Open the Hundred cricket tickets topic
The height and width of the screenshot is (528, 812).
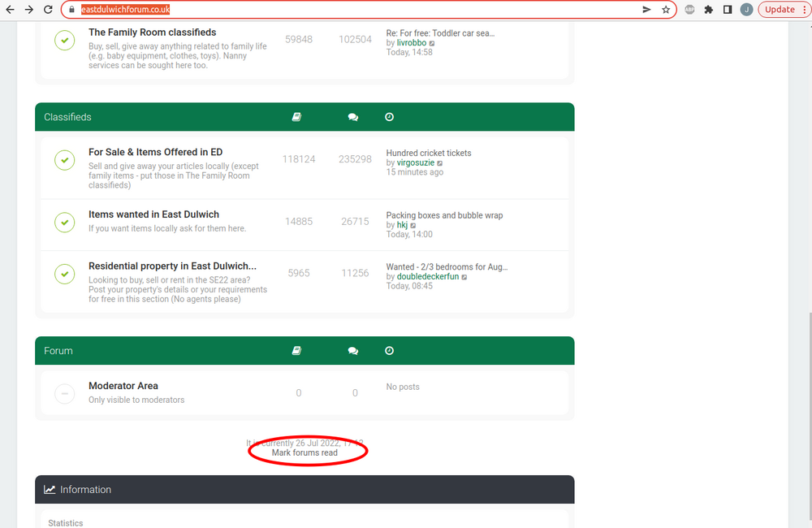pos(428,153)
